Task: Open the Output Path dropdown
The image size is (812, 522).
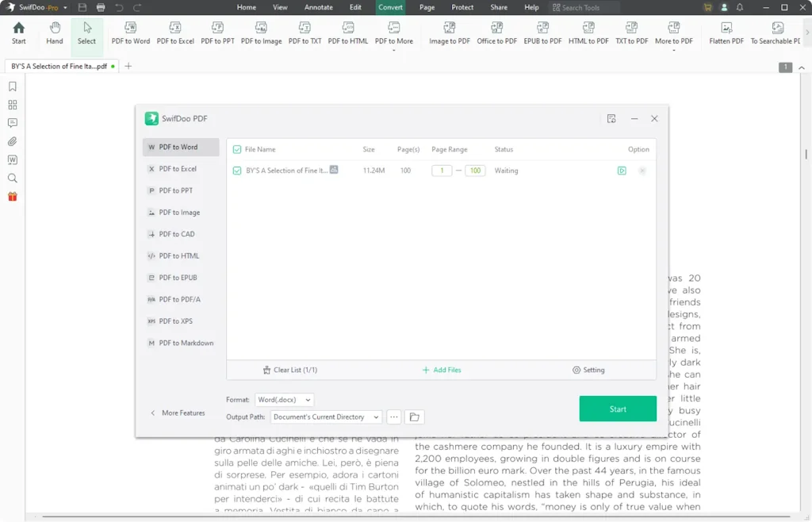Action: coord(325,416)
